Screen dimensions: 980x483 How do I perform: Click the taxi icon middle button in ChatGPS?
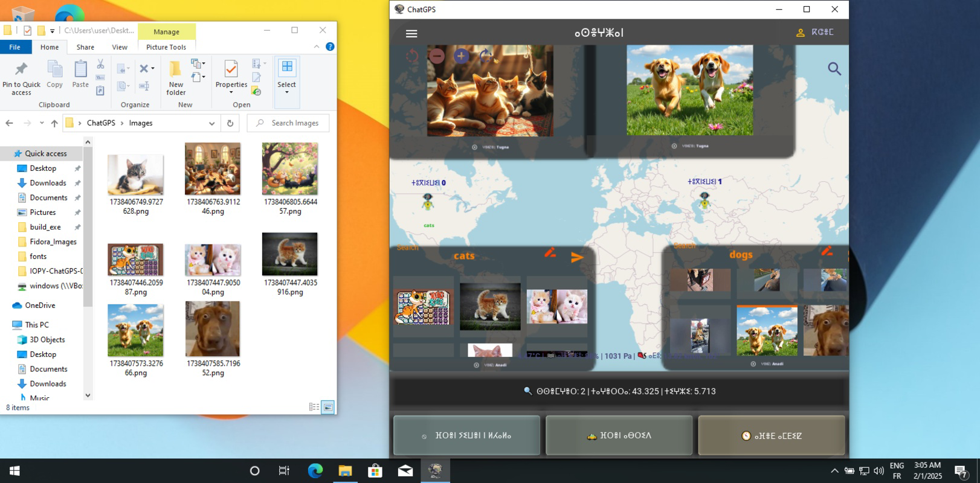tap(619, 435)
